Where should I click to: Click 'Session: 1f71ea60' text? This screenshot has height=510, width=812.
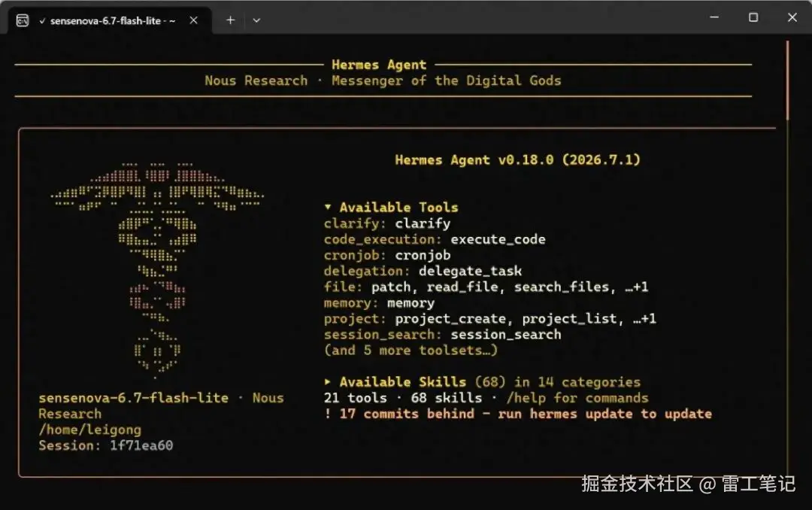click(106, 446)
